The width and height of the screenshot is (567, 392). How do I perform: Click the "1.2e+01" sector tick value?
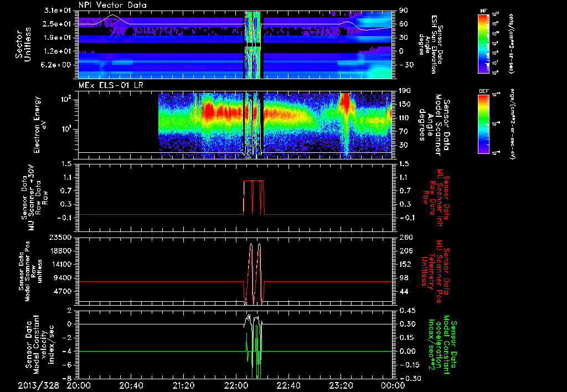pos(57,51)
